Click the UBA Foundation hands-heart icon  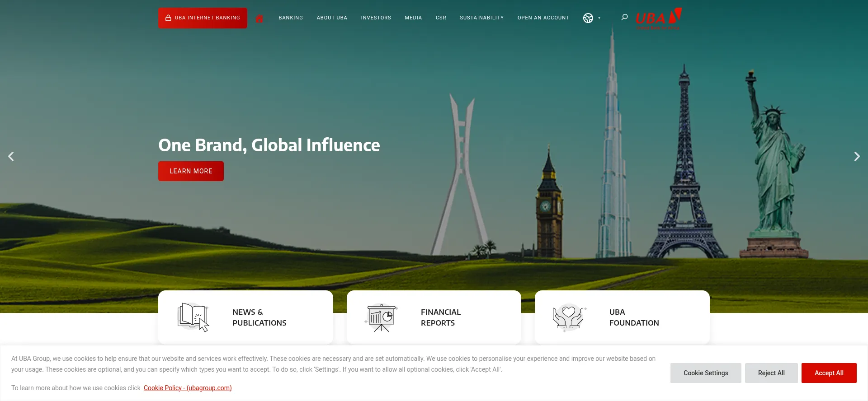(x=569, y=317)
